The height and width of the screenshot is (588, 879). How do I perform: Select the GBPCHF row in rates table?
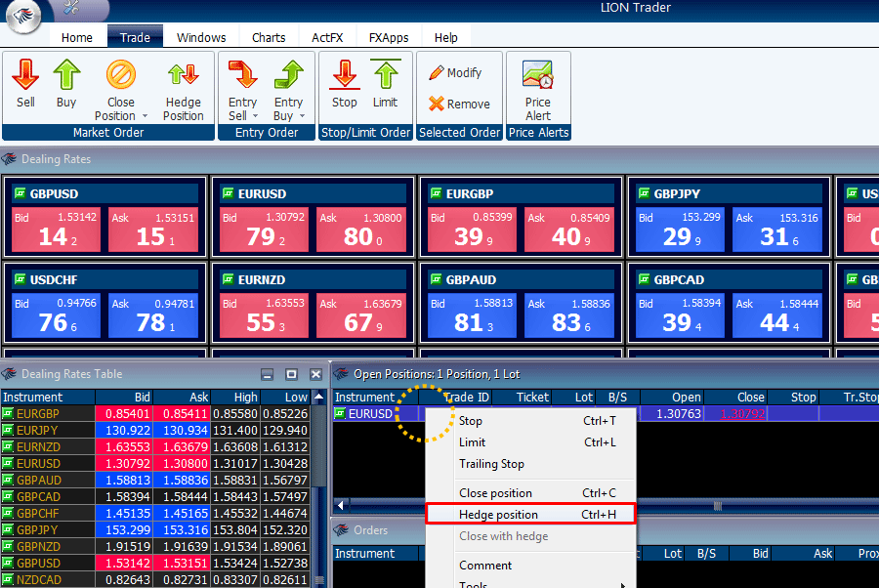[x=155, y=513]
